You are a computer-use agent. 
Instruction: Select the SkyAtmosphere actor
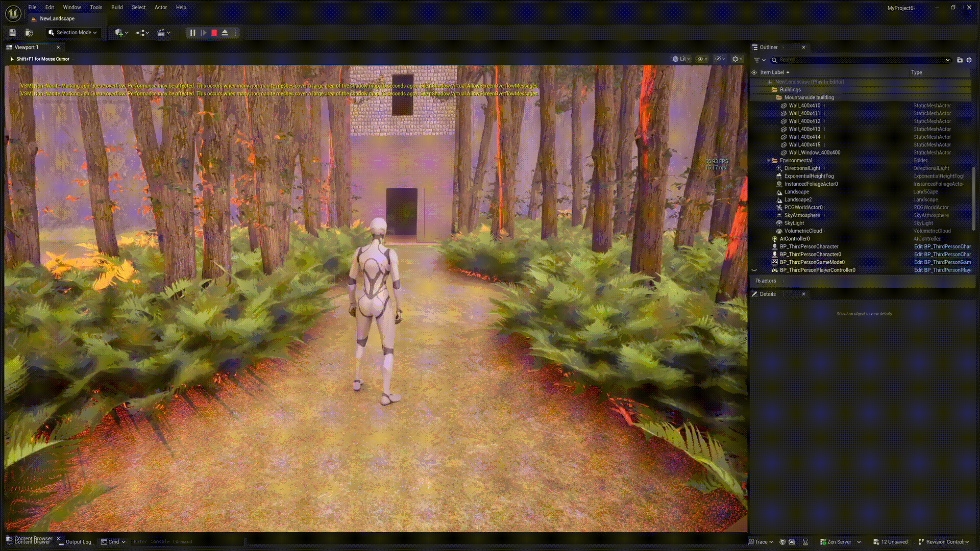coord(802,215)
